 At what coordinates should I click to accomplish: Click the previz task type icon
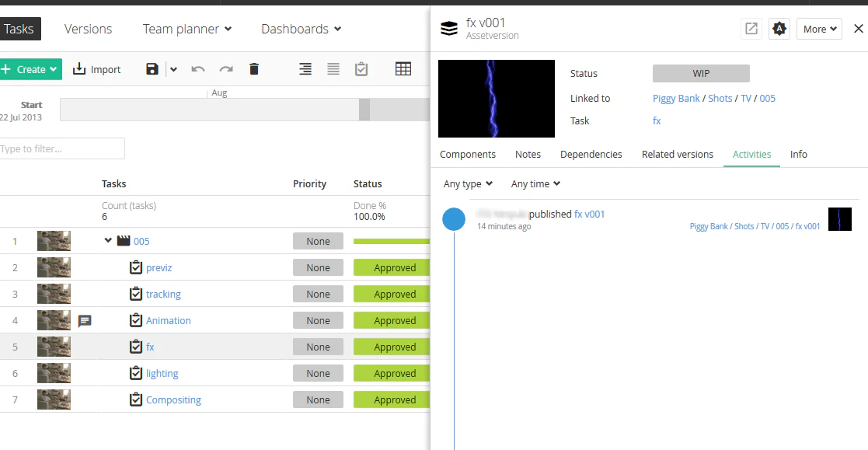[x=136, y=268]
